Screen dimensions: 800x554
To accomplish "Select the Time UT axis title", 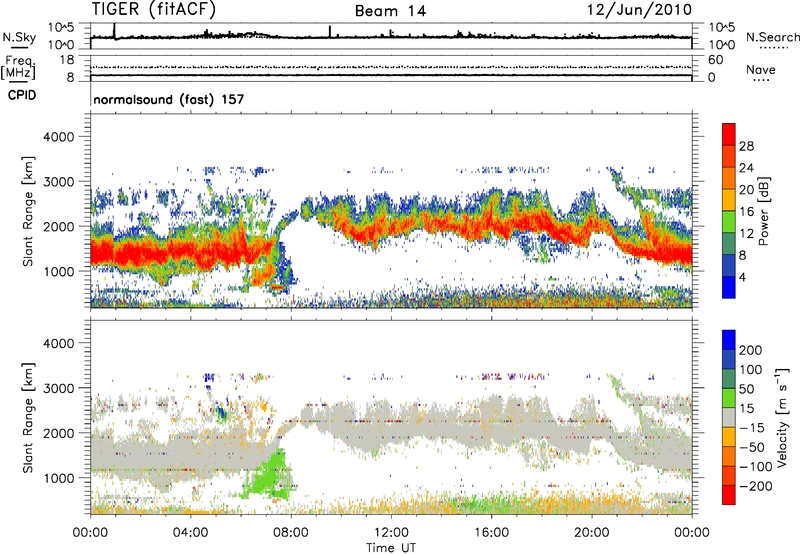I will pos(391,548).
